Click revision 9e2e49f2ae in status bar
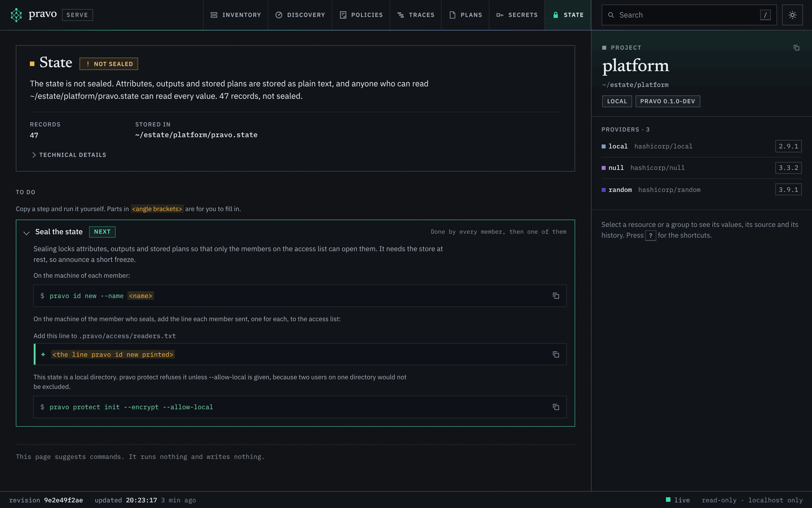The height and width of the screenshot is (508, 812). click(46, 500)
